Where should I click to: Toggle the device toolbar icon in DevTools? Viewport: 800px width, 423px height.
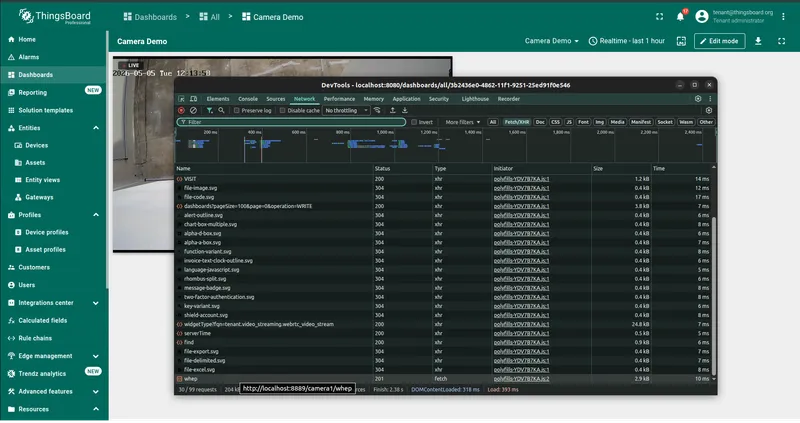pyautogui.click(x=193, y=99)
